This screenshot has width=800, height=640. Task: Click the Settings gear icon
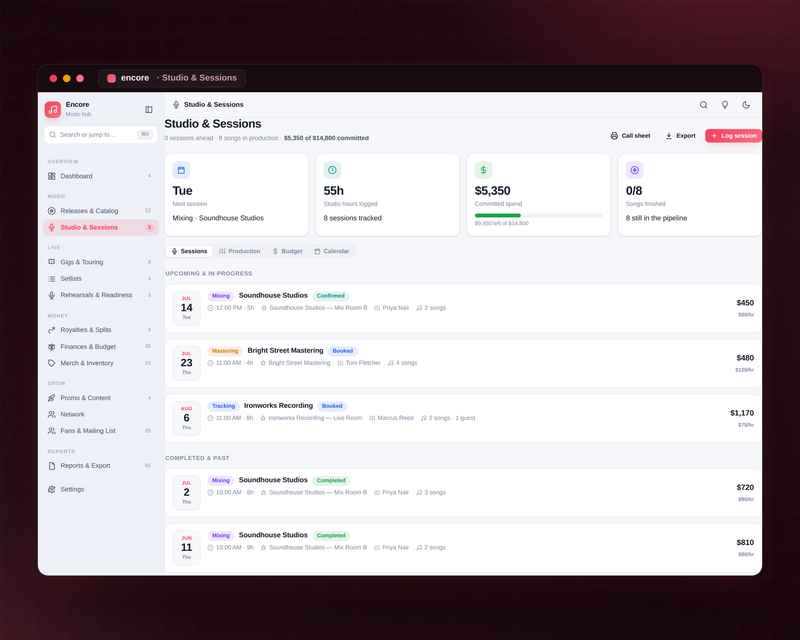click(x=52, y=489)
